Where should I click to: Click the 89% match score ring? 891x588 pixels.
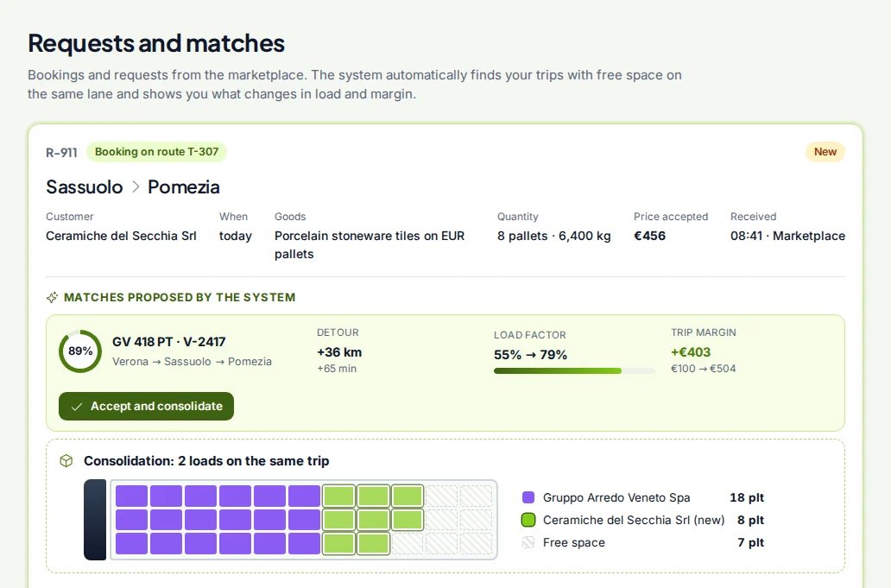pos(80,351)
